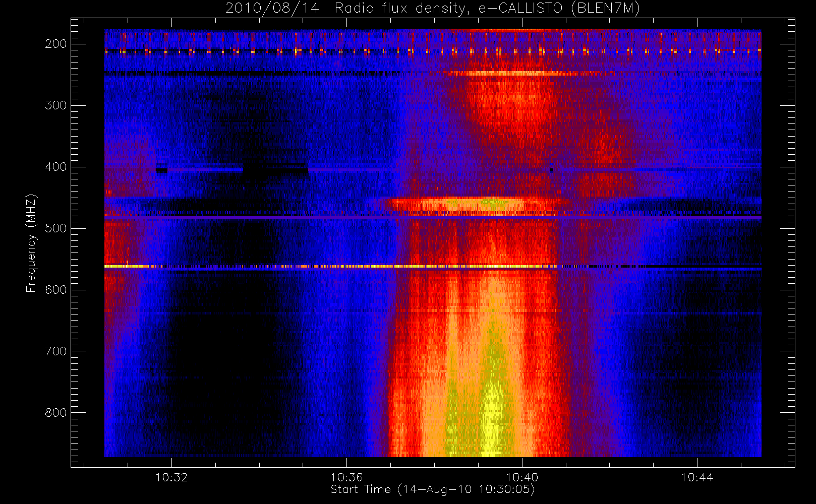
Task: Click the 800 frequency tick label
Action: (x=55, y=413)
